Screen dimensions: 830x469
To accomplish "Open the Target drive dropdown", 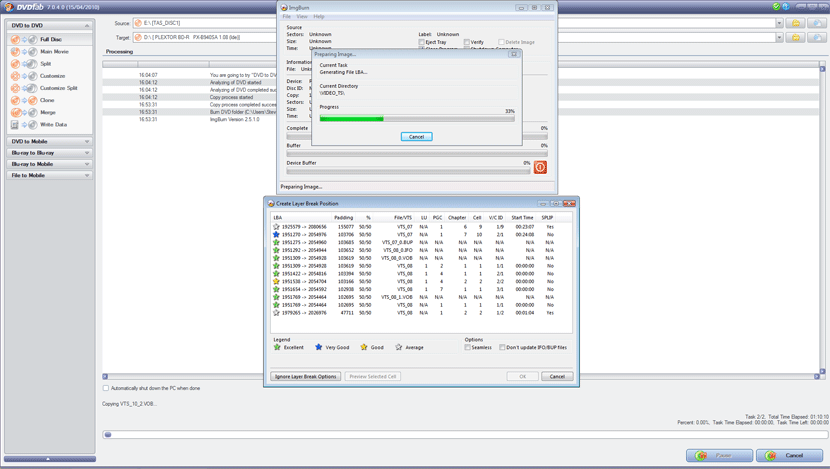I will pyautogui.click(x=779, y=38).
